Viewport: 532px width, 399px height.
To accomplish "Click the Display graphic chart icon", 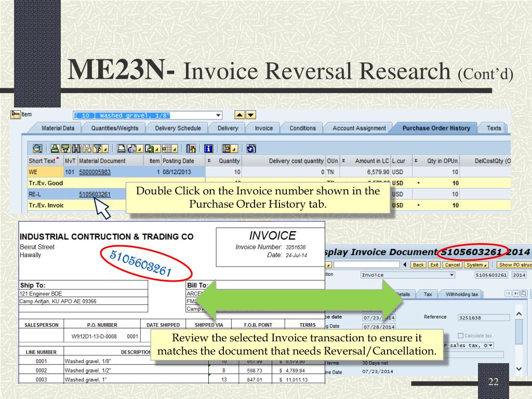I will pos(191,148).
